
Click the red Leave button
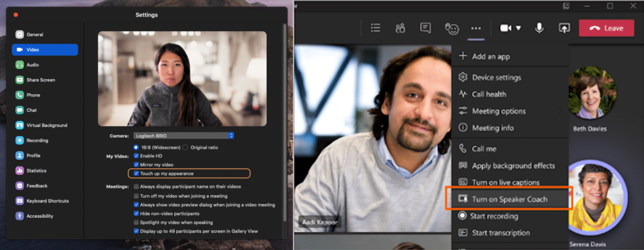point(606,28)
